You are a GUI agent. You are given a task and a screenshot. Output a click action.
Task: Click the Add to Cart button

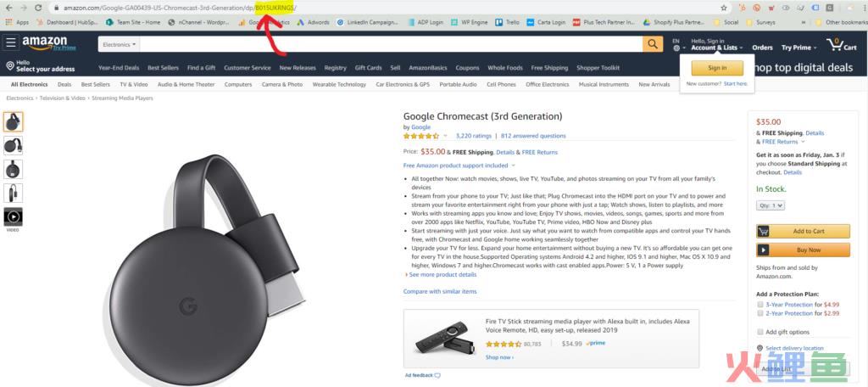click(x=803, y=231)
